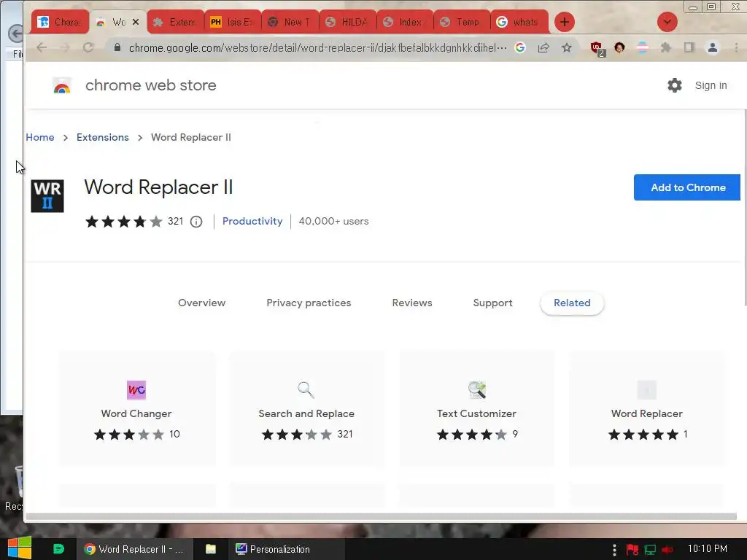The image size is (747, 560).
Task: Switch to the Index tab
Action: [x=405, y=22]
